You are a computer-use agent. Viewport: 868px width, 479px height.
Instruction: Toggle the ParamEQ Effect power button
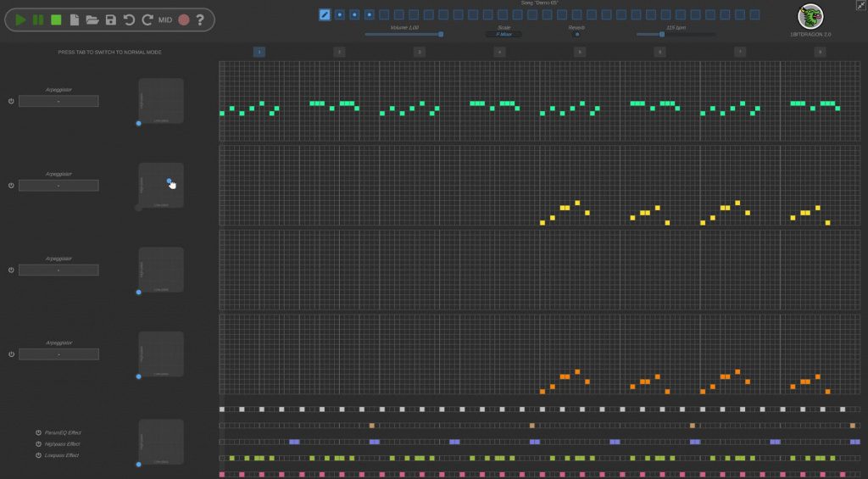[38, 432]
